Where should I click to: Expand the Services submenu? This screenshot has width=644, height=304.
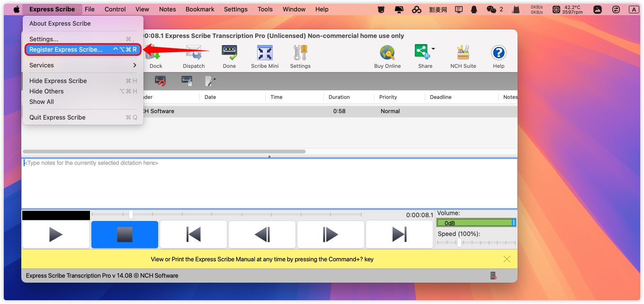[83, 65]
